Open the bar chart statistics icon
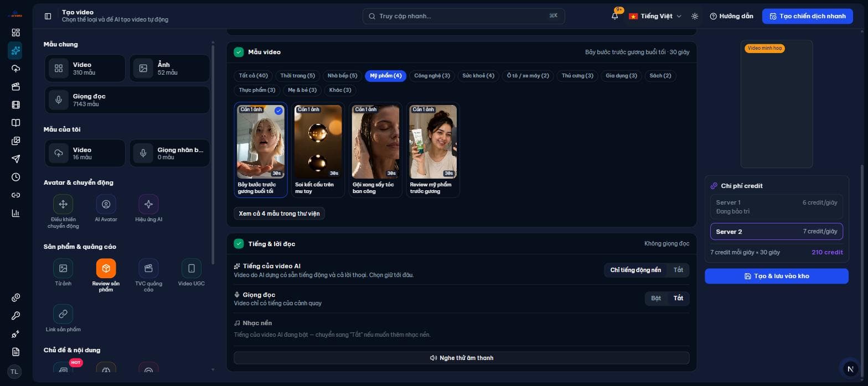 pyautogui.click(x=15, y=213)
